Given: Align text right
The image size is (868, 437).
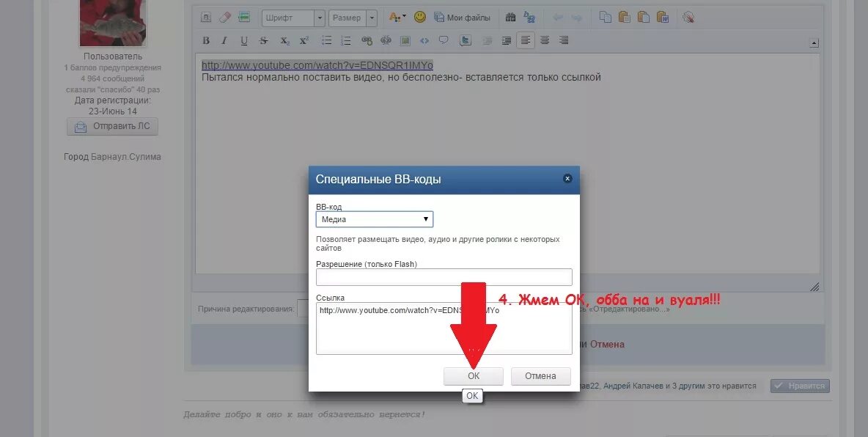Looking at the screenshot, I should point(564,40).
